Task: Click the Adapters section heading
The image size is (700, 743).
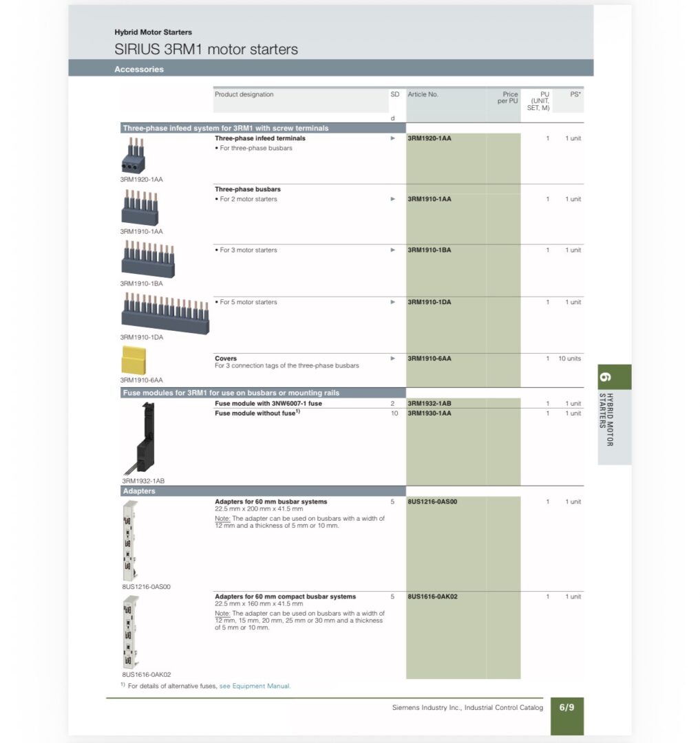Action: tap(139, 491)
